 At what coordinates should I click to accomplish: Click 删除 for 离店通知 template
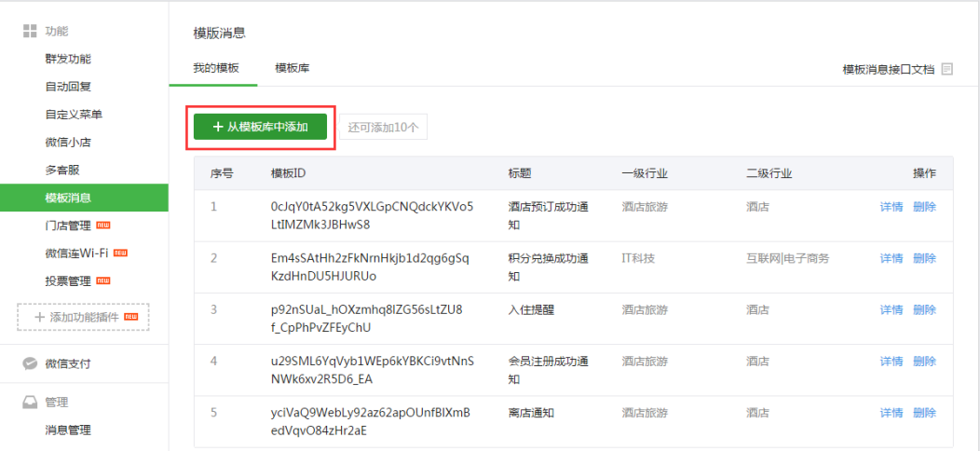(924, 413)
